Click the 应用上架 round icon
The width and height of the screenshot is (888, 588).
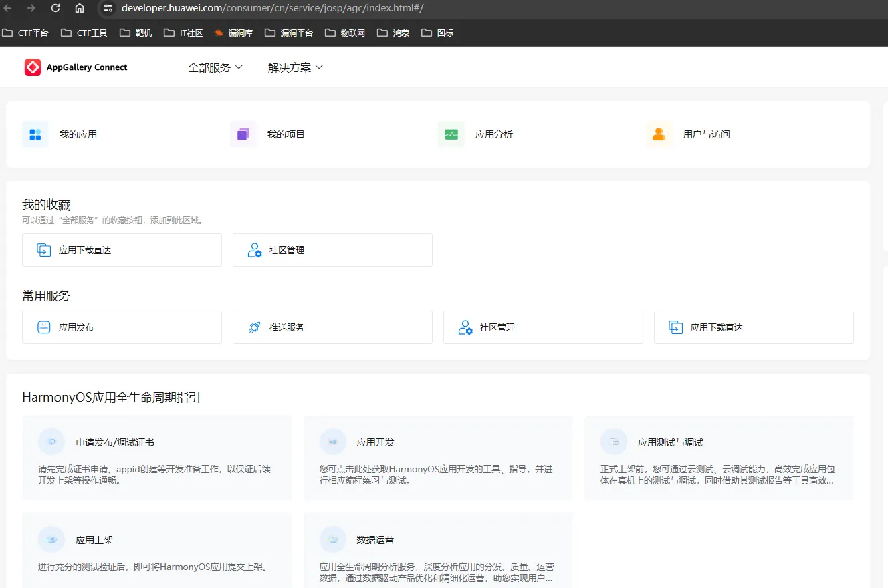(51, 539)
